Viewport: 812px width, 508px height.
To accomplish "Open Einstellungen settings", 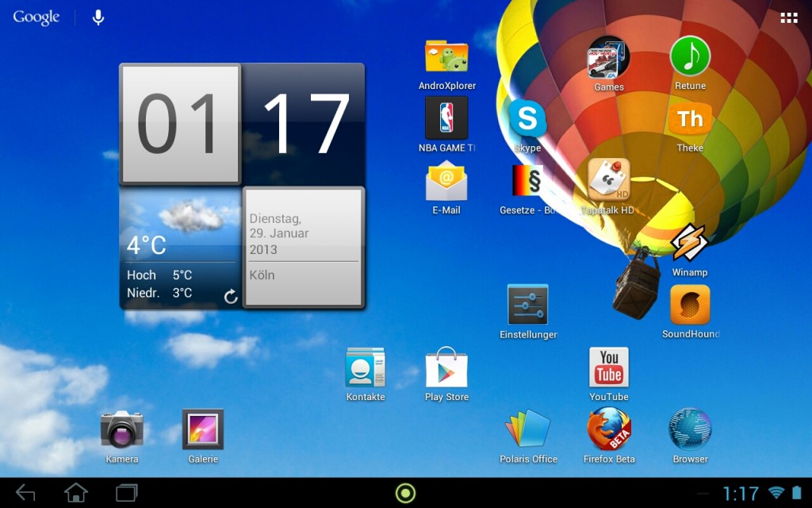I will click(x=527, y=305).
